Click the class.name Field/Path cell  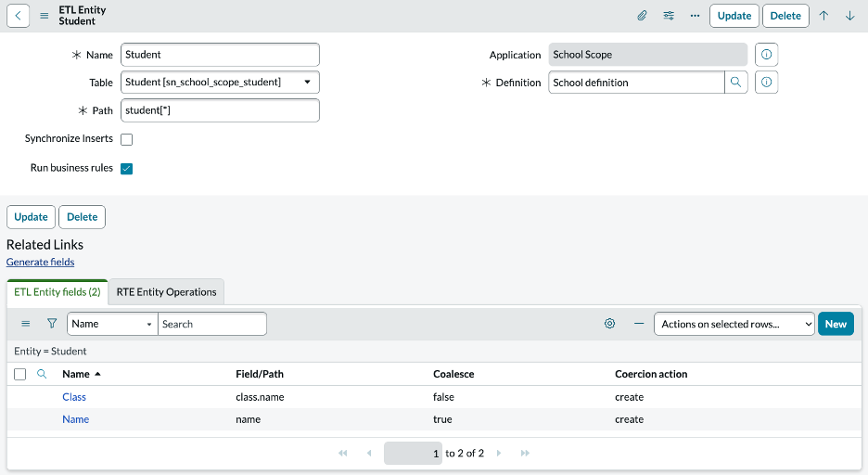(x=260, y=397)
